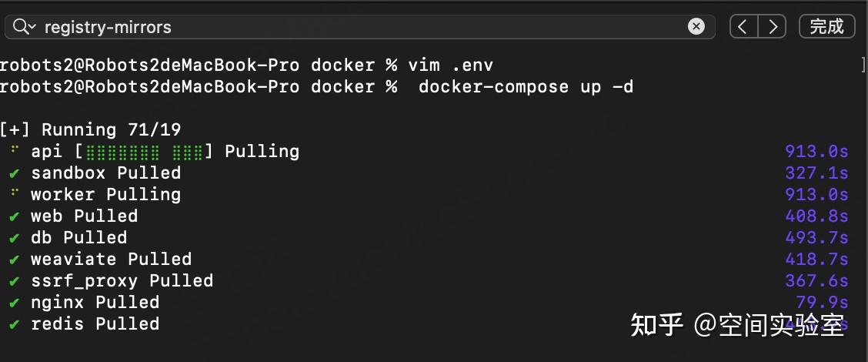Clear the search text with X button

696,27
